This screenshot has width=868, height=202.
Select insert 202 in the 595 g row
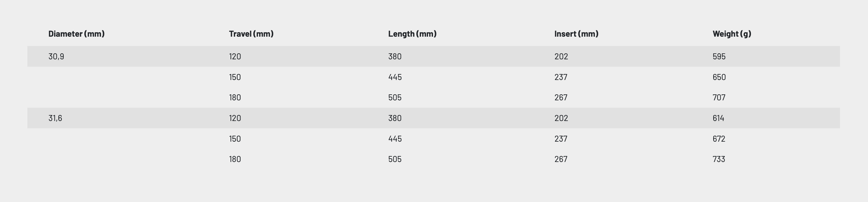(561, 57)
